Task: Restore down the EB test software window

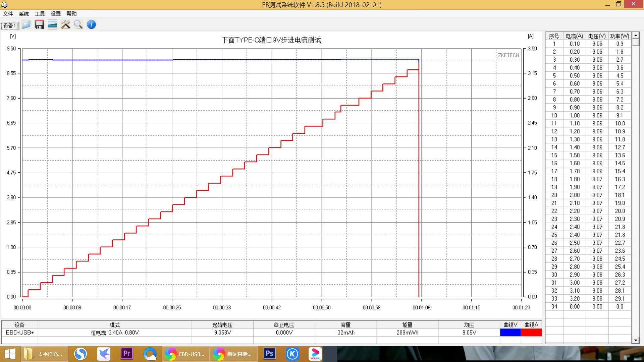Action: (619, 4)
